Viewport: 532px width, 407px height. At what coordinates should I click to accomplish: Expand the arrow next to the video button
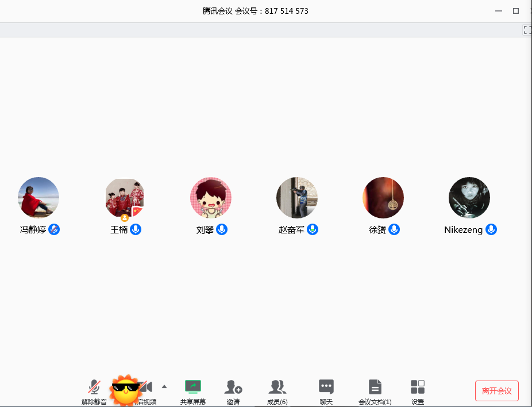[x=164, y=386]
